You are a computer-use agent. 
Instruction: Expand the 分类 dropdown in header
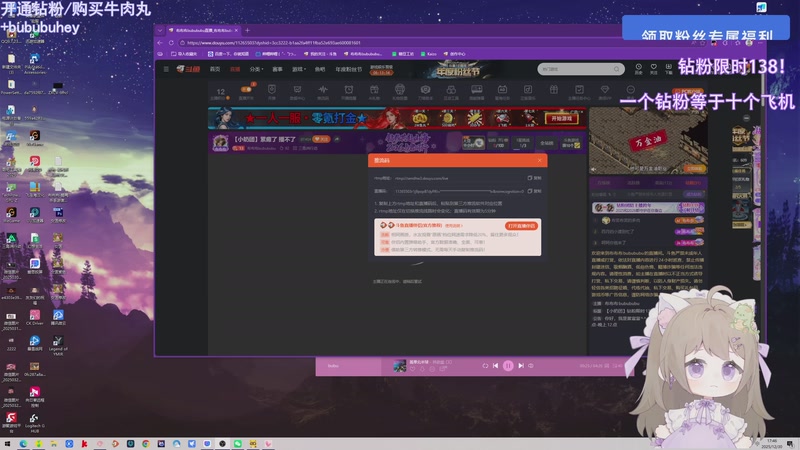point(257,69)
